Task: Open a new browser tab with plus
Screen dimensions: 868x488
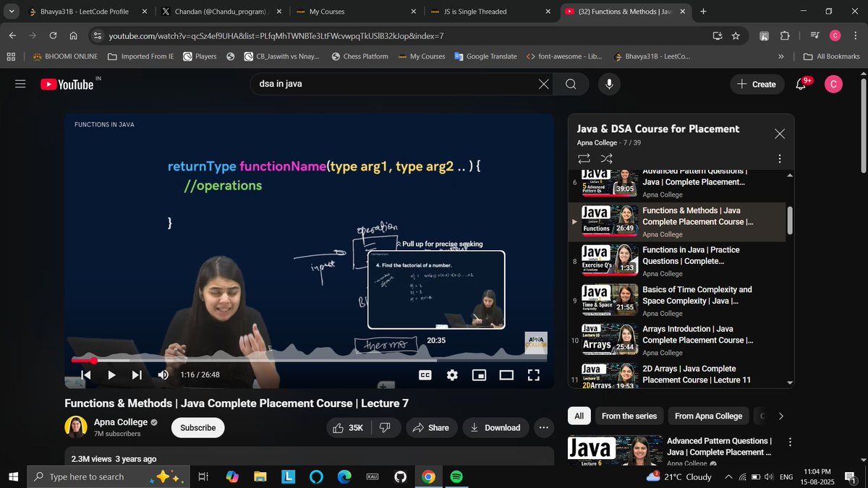Action: (x=704, y=12)
